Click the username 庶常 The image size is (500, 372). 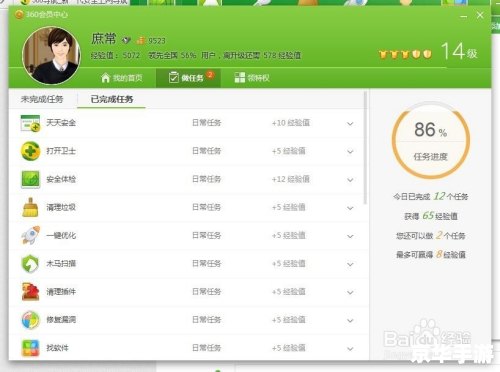pos(104,39)
